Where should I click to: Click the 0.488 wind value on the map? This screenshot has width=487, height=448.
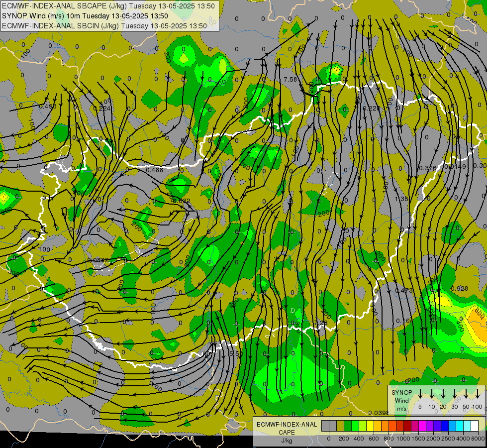(154, 170)
